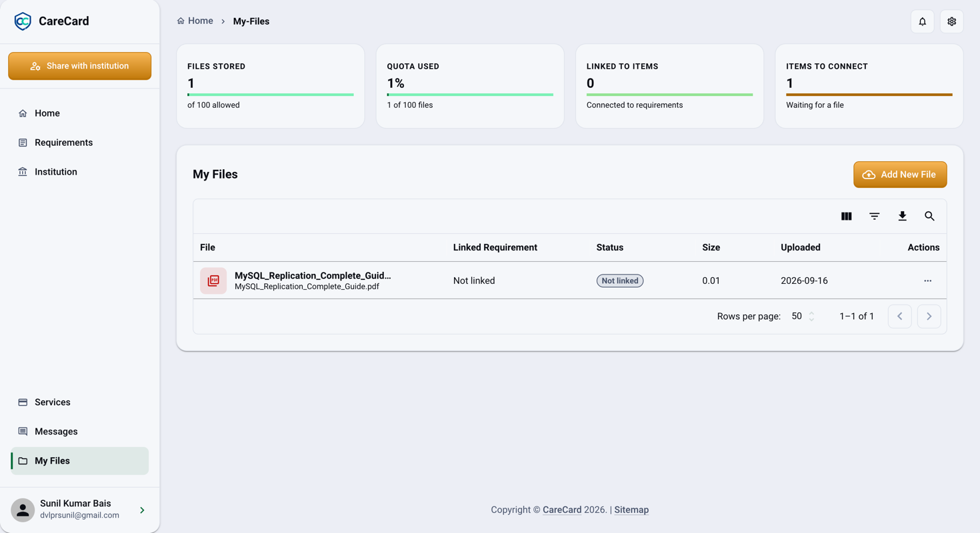Click the dvlprsunil@gmail.com email text

pyautogui.click(x=79, y=515)
